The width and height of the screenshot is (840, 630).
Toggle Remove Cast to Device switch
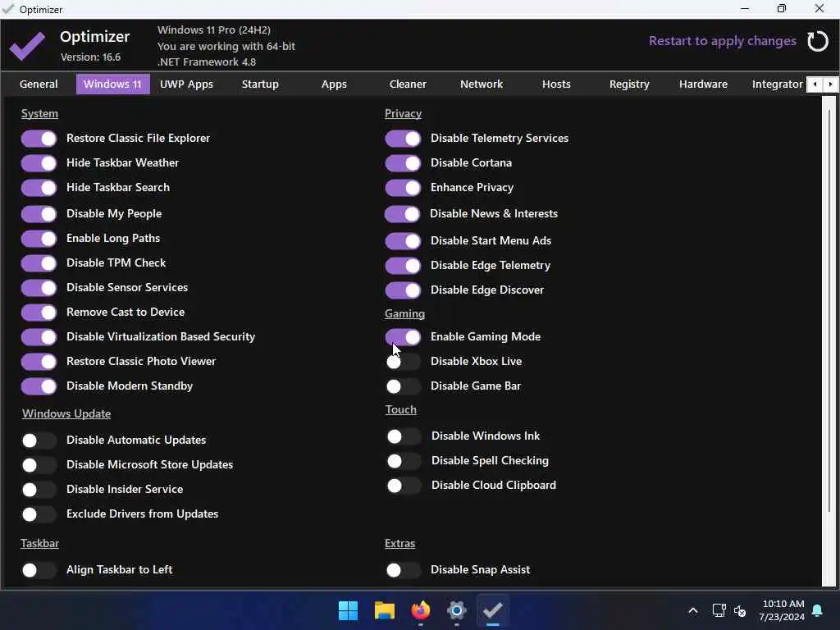click(x=39, y=313)
